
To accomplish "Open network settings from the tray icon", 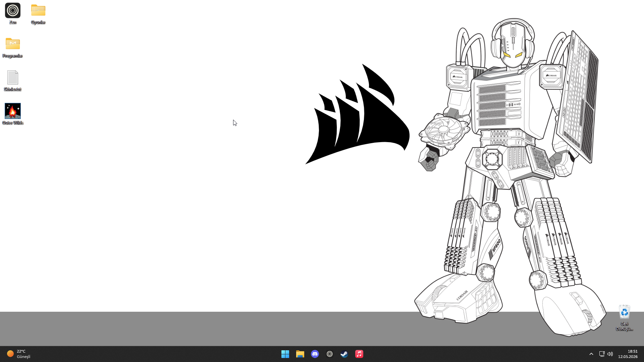I will [602, 354].
